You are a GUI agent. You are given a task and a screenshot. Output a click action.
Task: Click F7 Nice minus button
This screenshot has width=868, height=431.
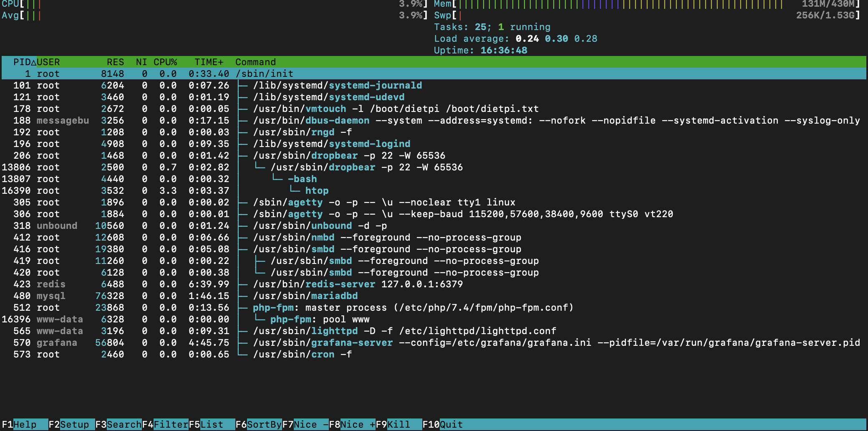click(305, 424)
